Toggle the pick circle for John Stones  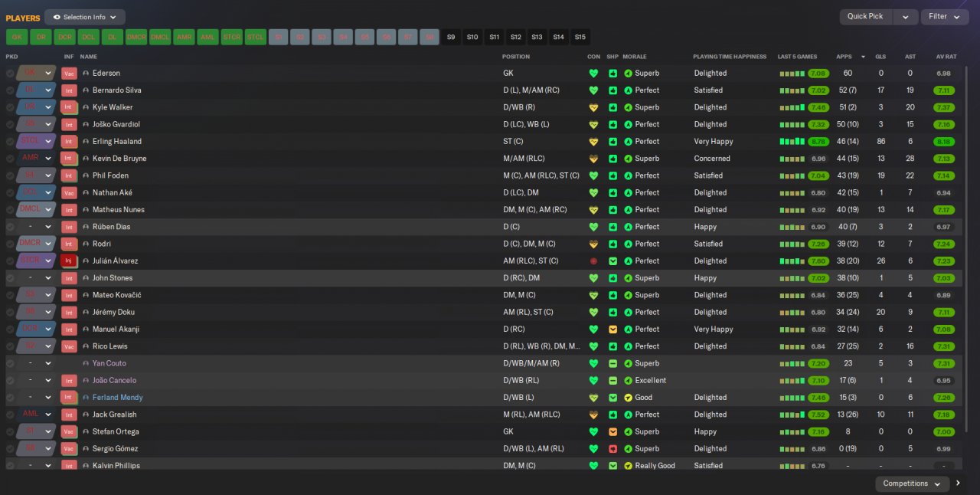click(x=10, y=278)
